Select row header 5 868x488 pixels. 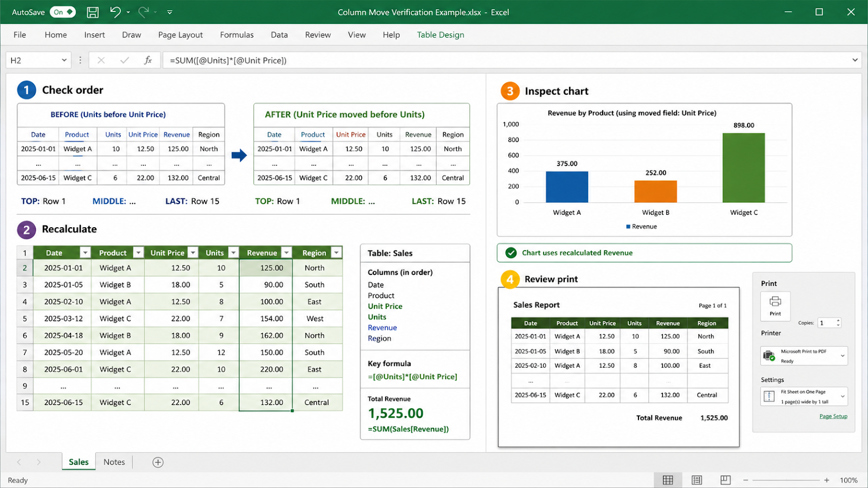pyautogui.click(x=24, y=318)
